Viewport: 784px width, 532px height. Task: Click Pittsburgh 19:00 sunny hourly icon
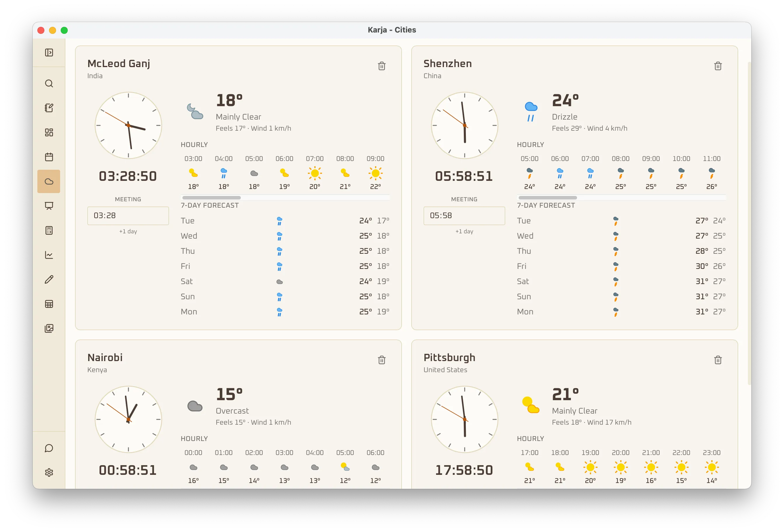click(x=590, y=467)
